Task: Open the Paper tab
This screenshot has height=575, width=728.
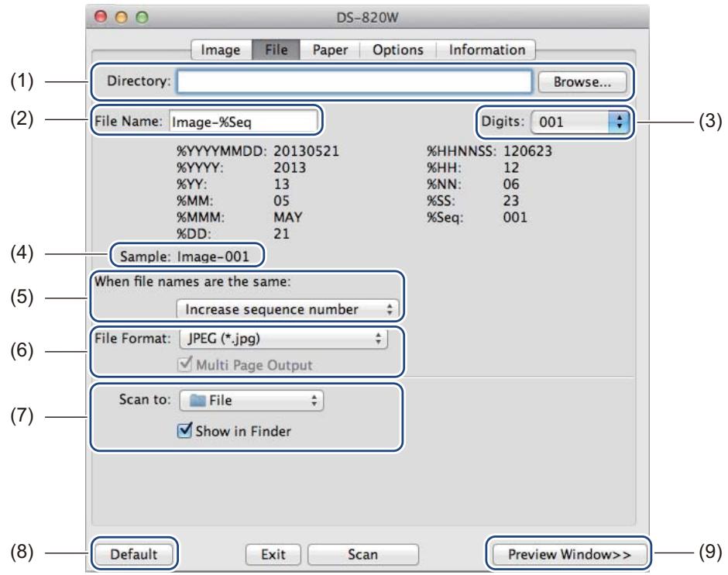Action: 330,50
